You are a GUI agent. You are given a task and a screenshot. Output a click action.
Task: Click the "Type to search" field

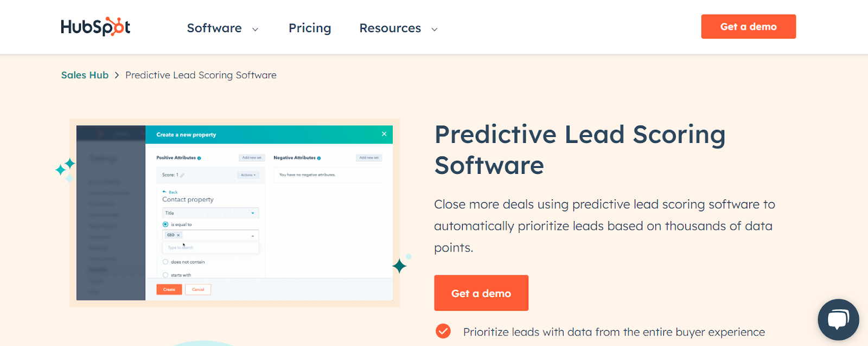coord(210,248)
